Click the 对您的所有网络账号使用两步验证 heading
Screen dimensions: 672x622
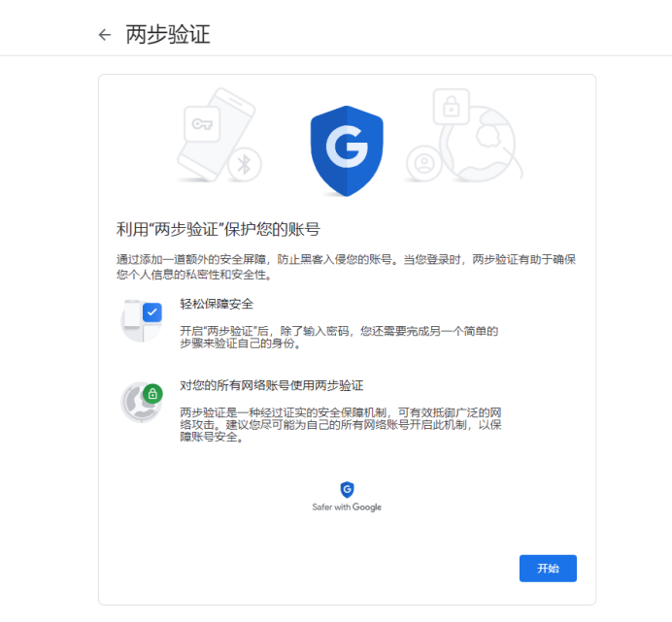tap(272, 385)
